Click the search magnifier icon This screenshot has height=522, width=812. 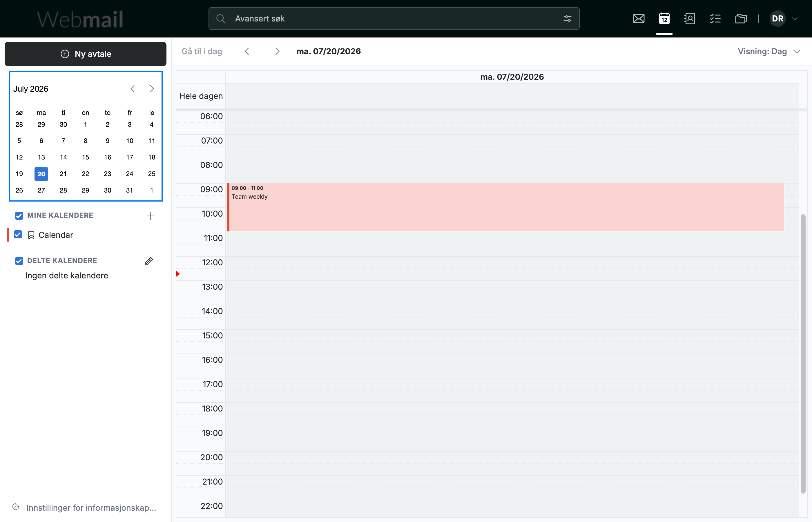[221, 19]
